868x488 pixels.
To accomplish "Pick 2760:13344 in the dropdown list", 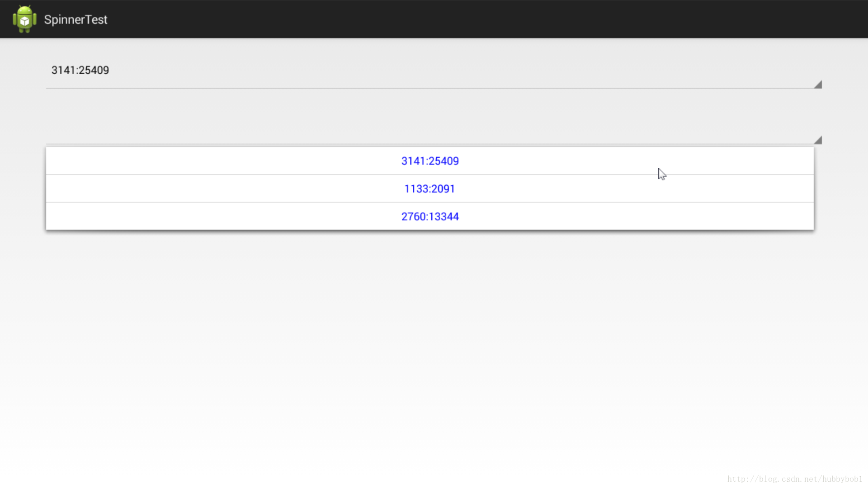I will point(430,216).
